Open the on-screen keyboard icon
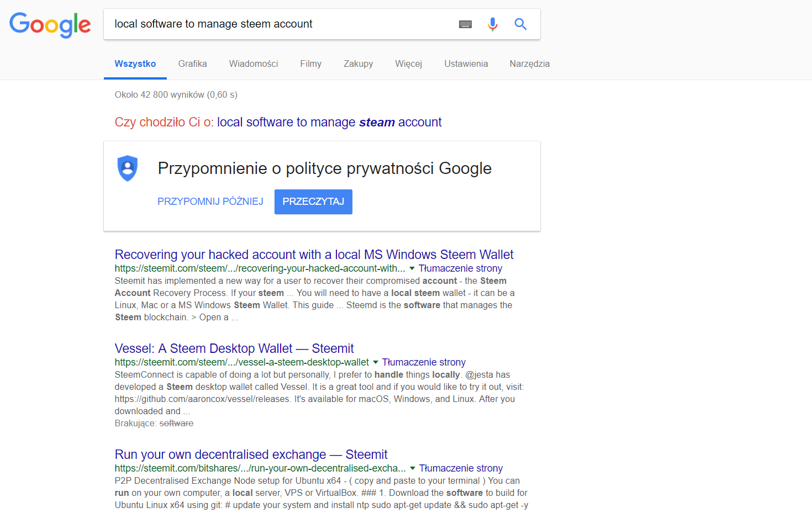This screenshot has width=812, height=513. 465,24
